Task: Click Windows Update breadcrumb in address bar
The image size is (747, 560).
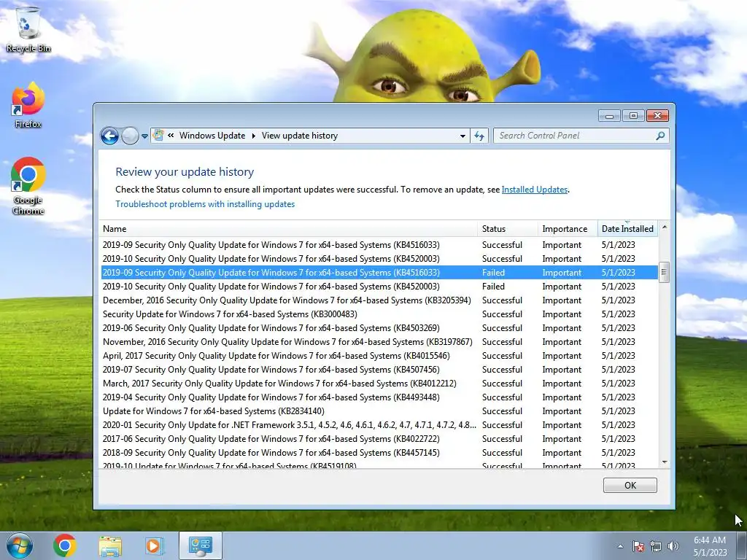Action: coord(212,136)
